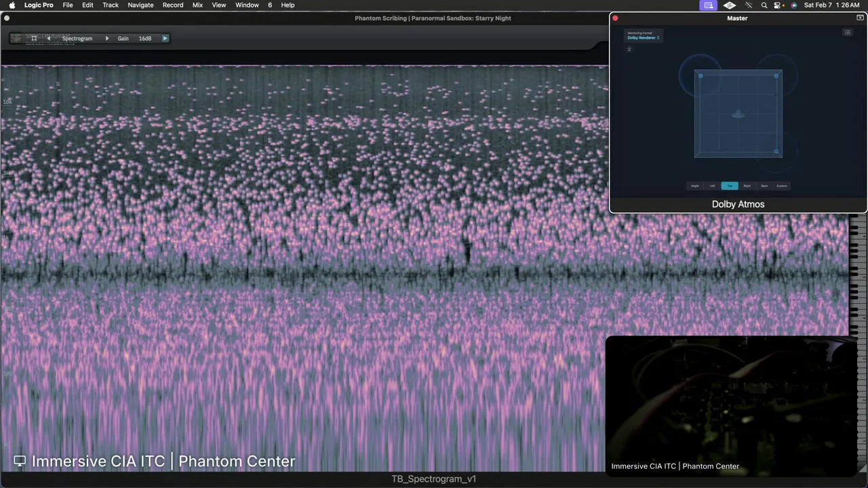The height and width of the screenshot is (488, 868).
Task: Select the Top view button
Action: pos(730,186)
